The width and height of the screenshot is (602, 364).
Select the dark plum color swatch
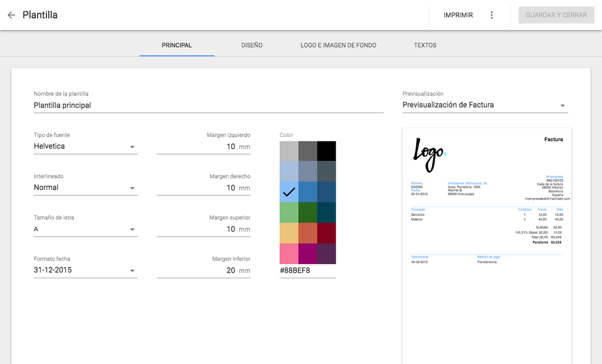tap(326, 254)
